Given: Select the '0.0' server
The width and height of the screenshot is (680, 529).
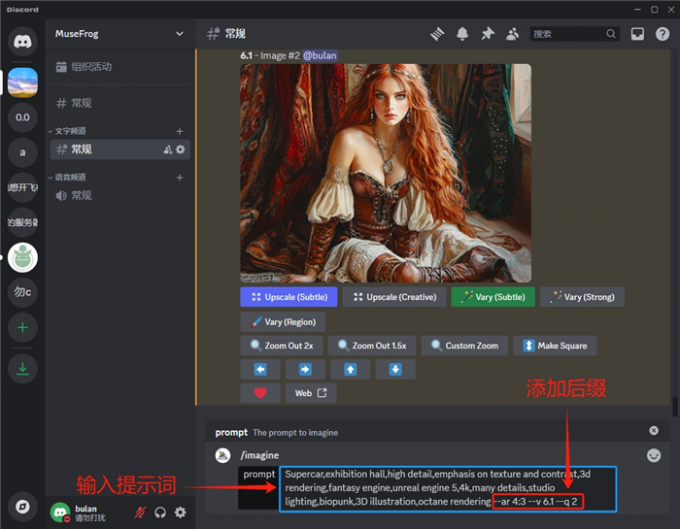Looking at the screenshot, I should point(23,118).
